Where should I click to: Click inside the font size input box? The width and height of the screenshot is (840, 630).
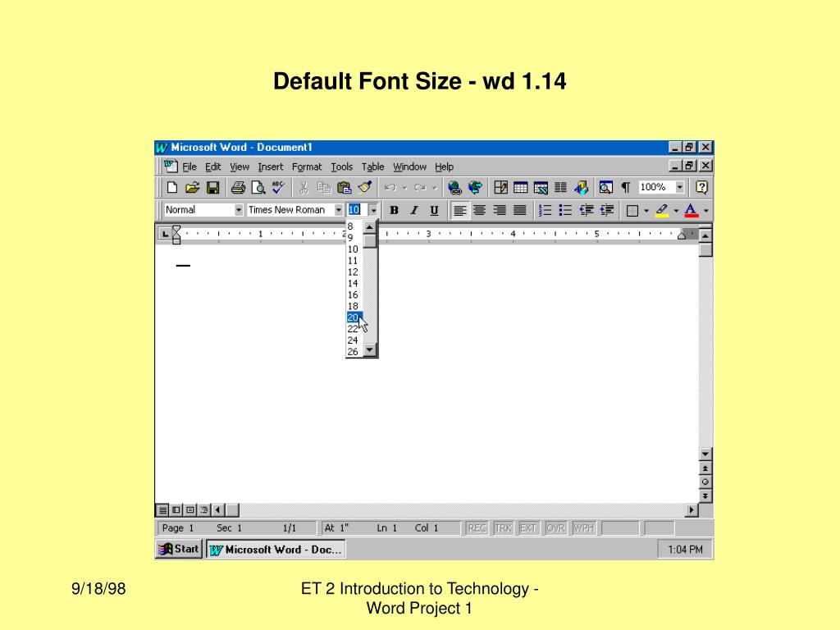coord(357,210)
